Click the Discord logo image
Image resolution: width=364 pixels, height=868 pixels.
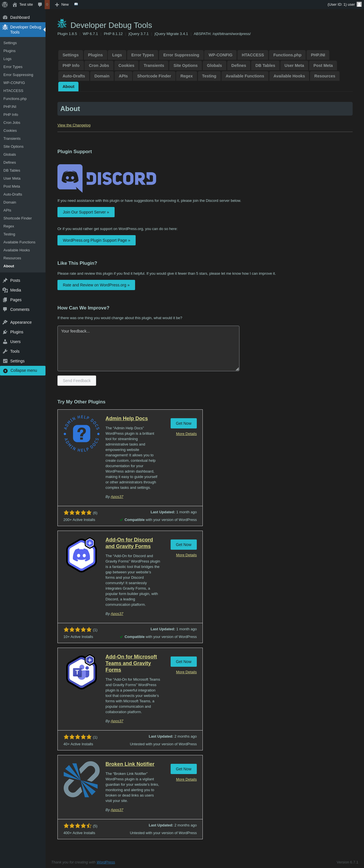pos(107,178)
